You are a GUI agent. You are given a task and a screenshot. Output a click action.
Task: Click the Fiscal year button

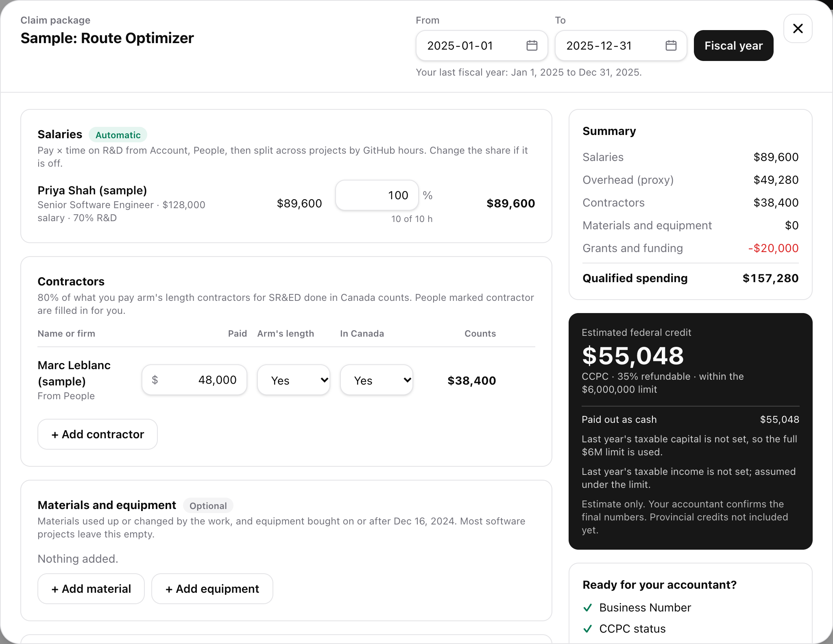pyautogui.click(x=733, y=46)
